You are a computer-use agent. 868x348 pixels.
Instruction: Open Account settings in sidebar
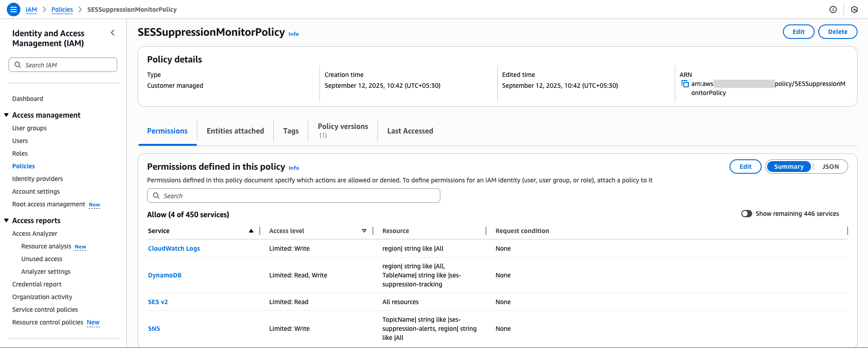click(x=36, y=191)
